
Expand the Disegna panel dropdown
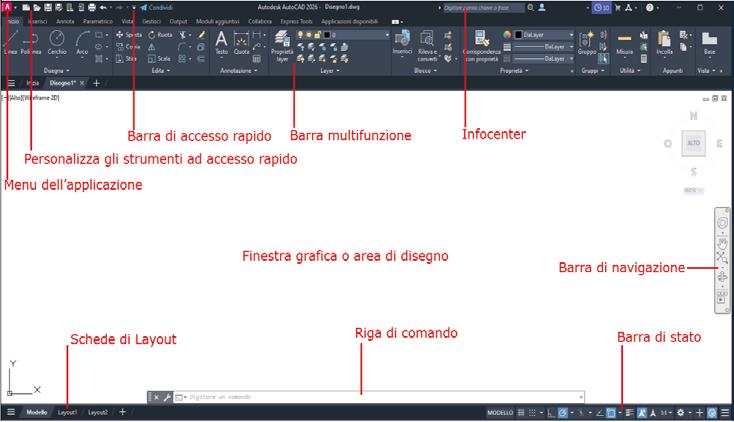pos(57,71)
